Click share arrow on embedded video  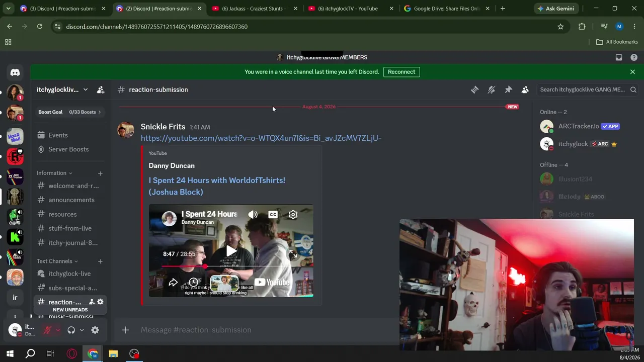point(173,283)
